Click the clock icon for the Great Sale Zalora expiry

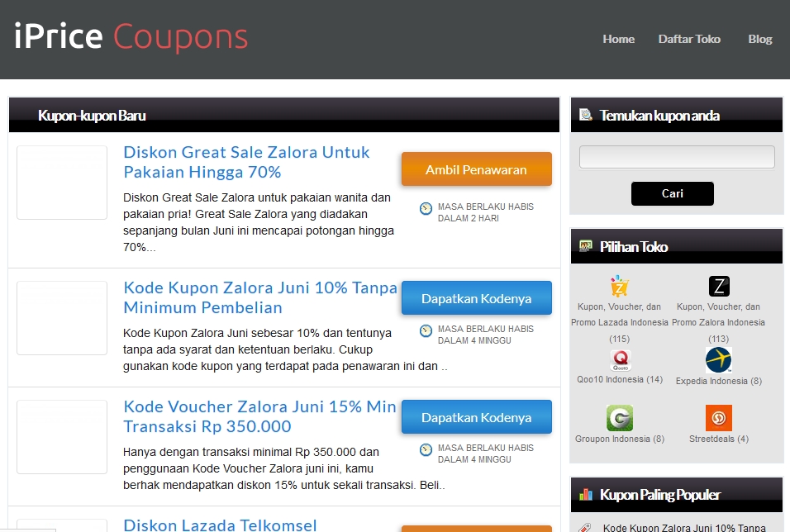pyautogui.click(x=426, y=208)
